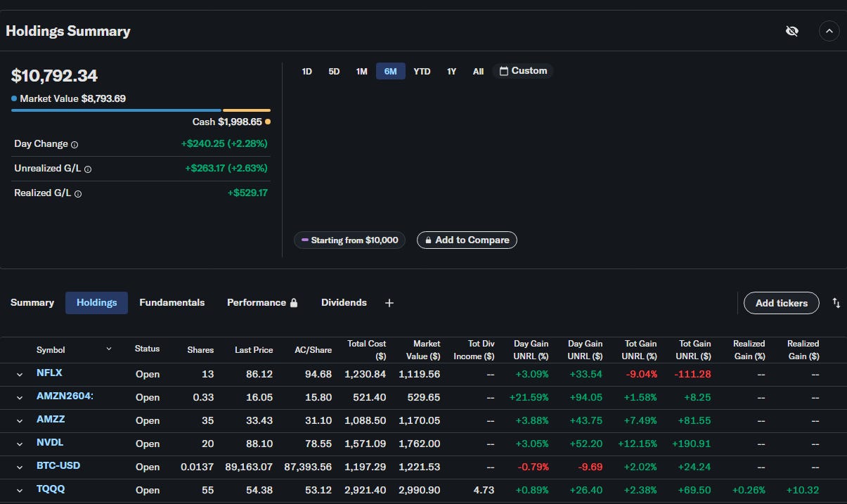The image size is (847, 504).
Task: Sort by Realized Gain (%) header
Action: [749, 350]
